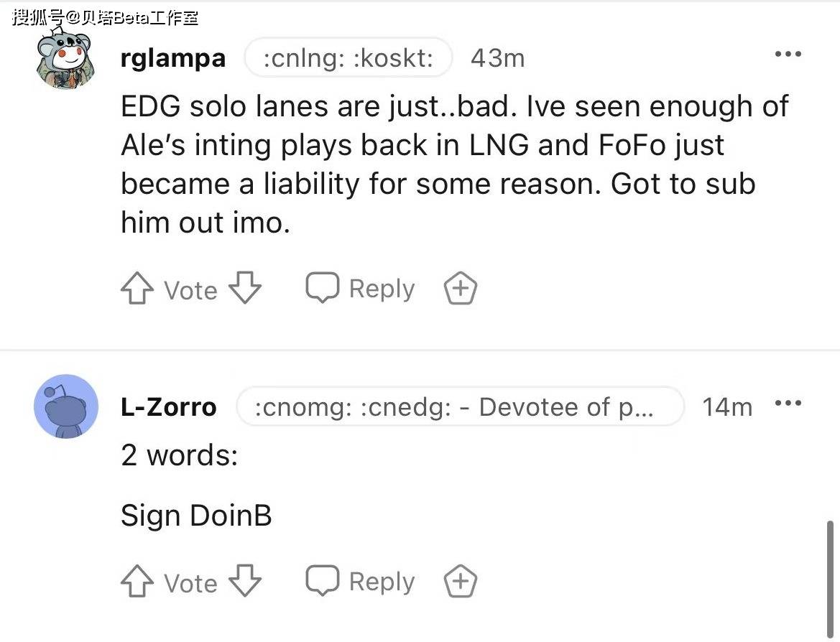The height and width of the screenshot is (642, 840).
Task: Click the Reply text under rglampa's comment
Action: point(382,289)
